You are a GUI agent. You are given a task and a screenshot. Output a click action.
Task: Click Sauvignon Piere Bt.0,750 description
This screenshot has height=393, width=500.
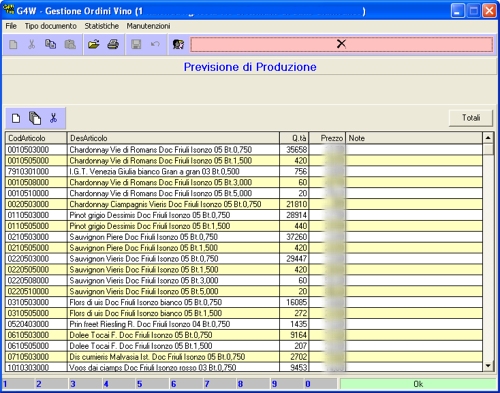pos(173,237)
